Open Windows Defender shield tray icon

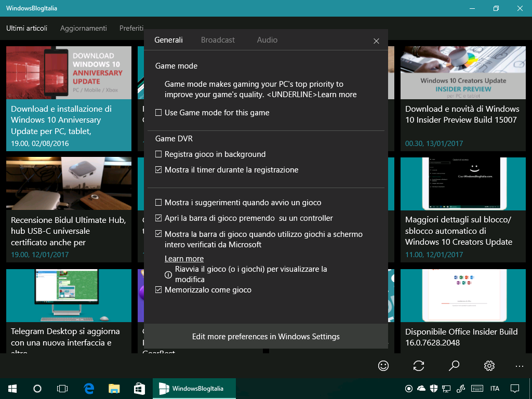[434, 389]
